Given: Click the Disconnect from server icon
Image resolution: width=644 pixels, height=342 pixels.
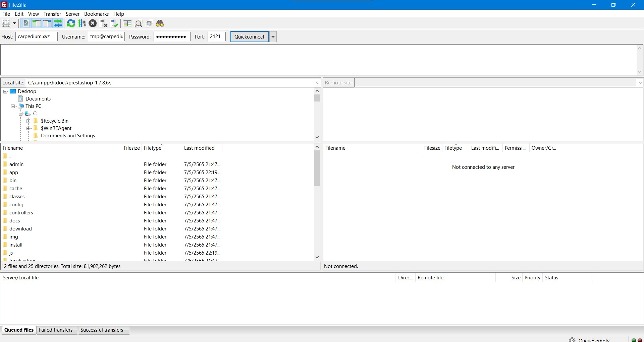Looking at the screenshot, I should click(104, 23).
